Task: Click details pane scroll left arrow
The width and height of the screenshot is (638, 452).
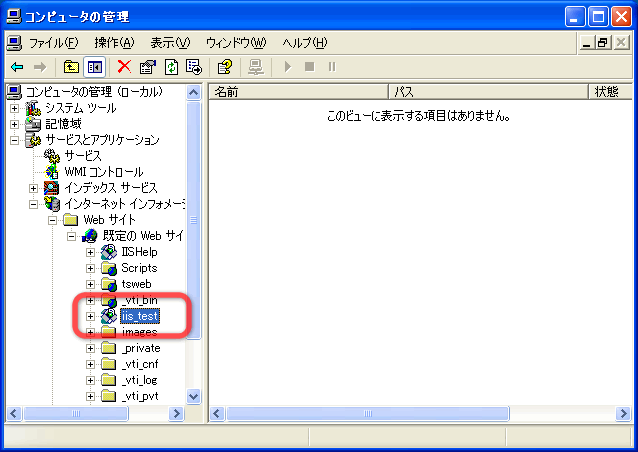Action: (x=216, y=414)
